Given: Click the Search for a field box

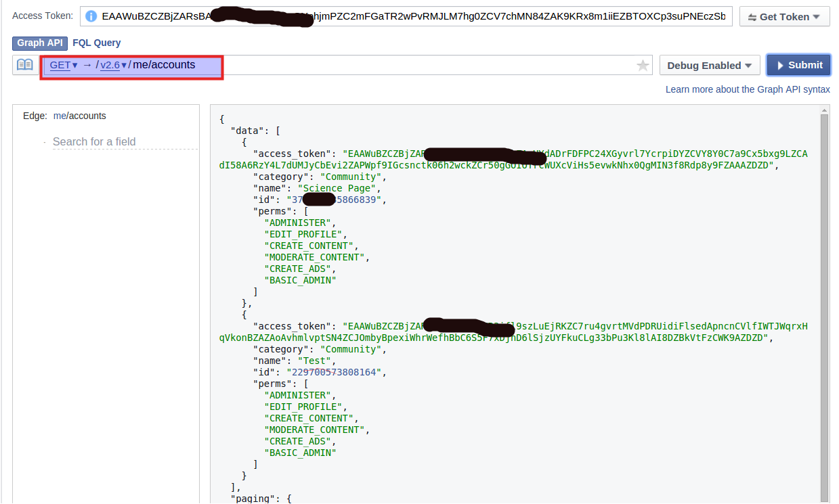Looking at the screenshot, I should click(125, 141).
